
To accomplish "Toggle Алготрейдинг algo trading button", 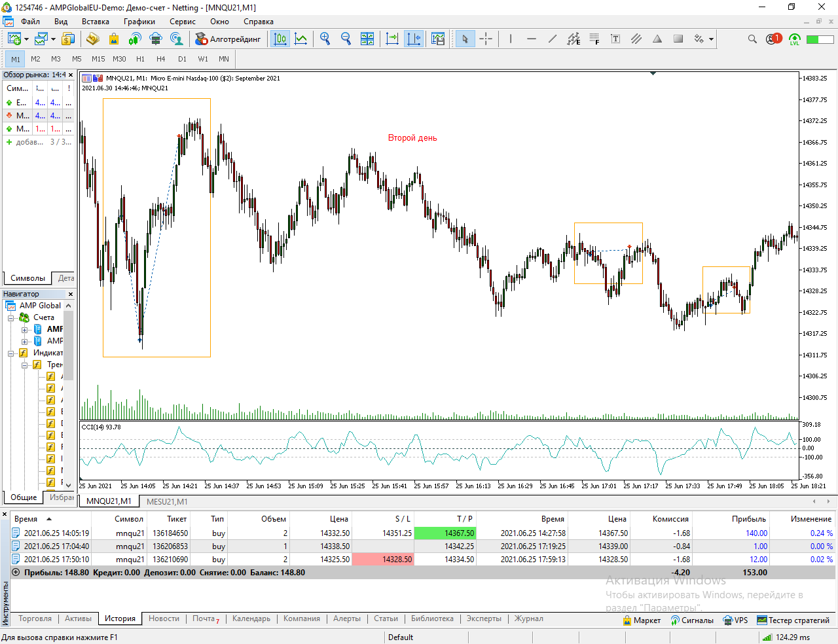I will pyautogui.click(x=228, y=39).
